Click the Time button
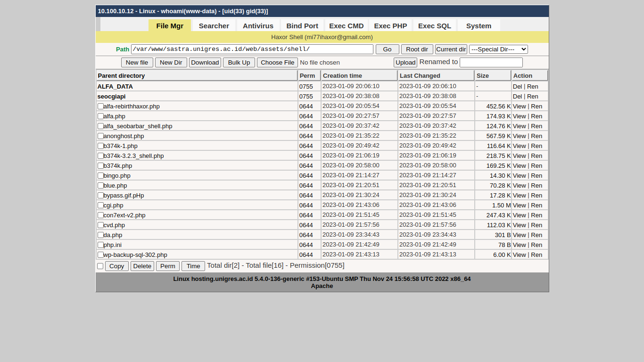 193,266
